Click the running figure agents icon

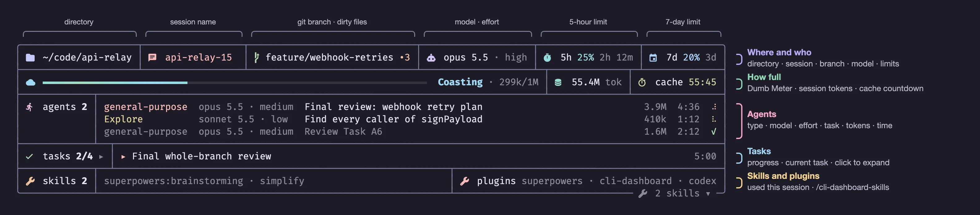29,107
